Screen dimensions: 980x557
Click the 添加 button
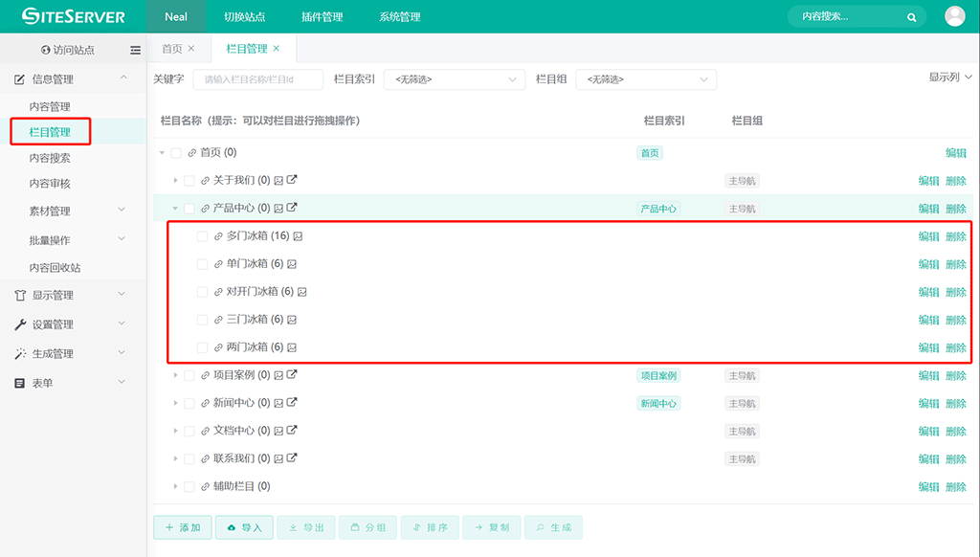pos(182,527)
